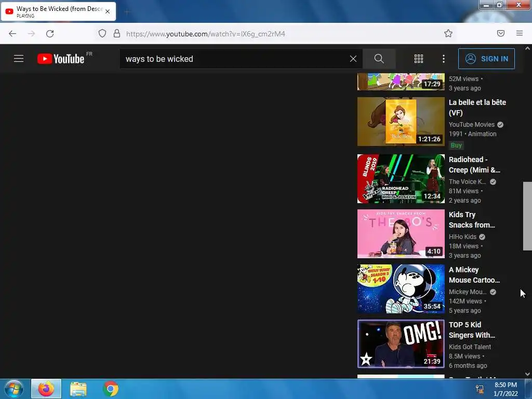Viewport: 532px width, 399px height.
Task: Open the 17:29 cartoon thumbnail
Action: 401,82
